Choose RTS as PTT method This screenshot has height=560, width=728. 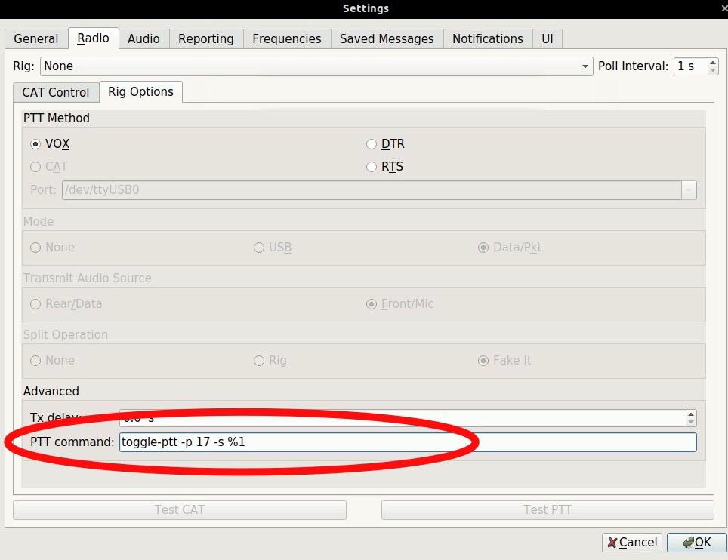click(x=372, y=167)
